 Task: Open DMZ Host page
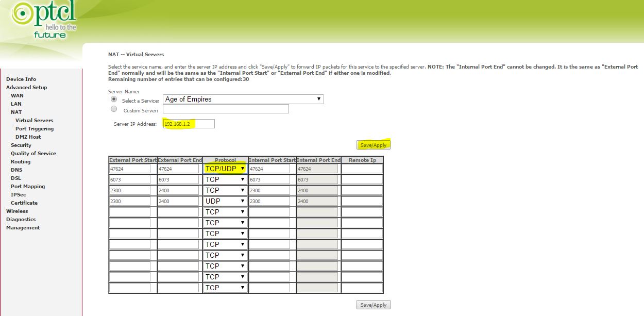pos(28,137)
